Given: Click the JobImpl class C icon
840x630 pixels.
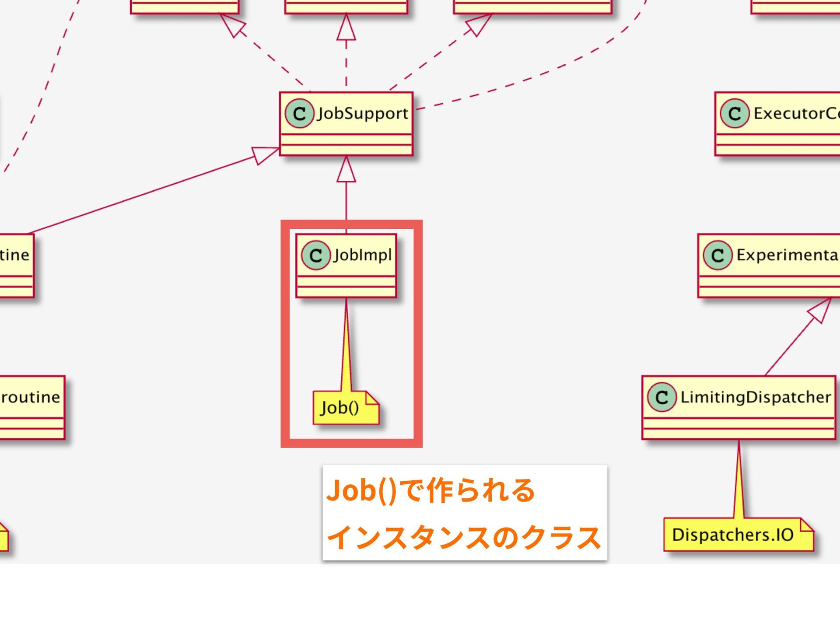Looking at the screenshot, I should coord(315,255).
